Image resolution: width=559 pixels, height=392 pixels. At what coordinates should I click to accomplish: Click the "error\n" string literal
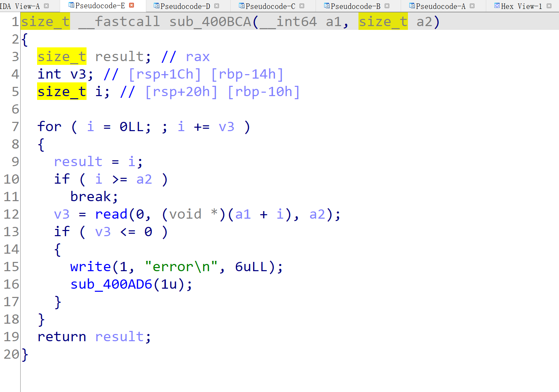(x=181, y=266)
